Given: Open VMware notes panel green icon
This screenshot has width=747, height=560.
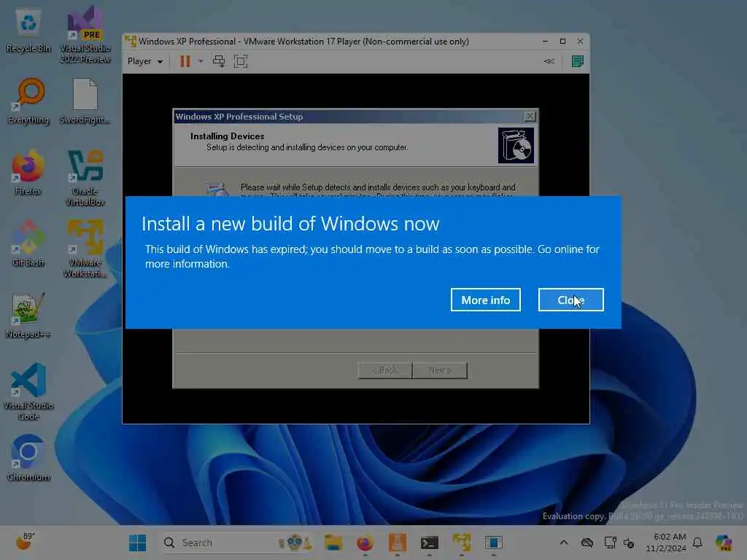Looking at the screenshot, I should pos(578,61).
